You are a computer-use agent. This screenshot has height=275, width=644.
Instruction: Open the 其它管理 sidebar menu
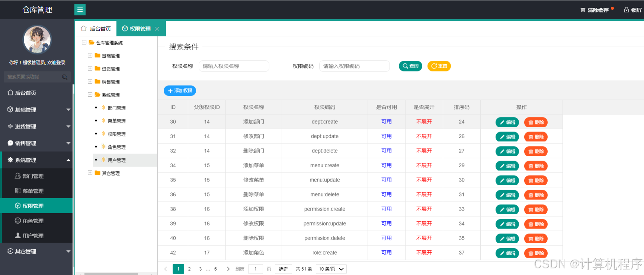pos(36,251)
